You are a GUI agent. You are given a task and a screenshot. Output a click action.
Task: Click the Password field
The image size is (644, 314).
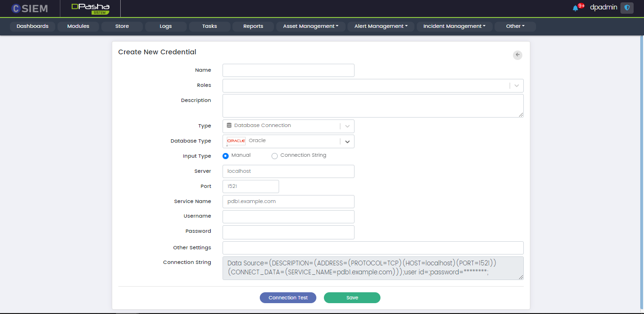[x=288, y=232]
